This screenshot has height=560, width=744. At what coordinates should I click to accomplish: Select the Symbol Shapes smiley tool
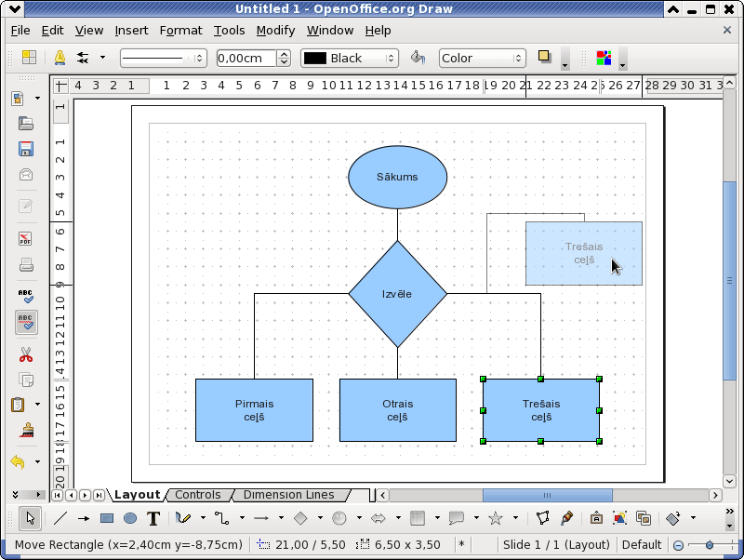coord(339,518)
